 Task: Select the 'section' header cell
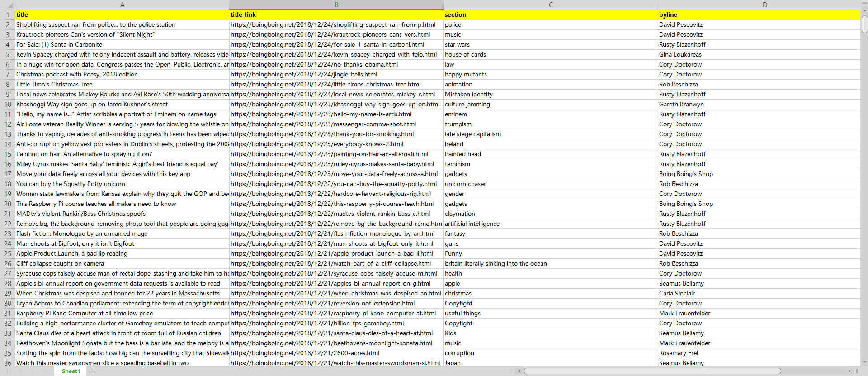tap(551, 14)
